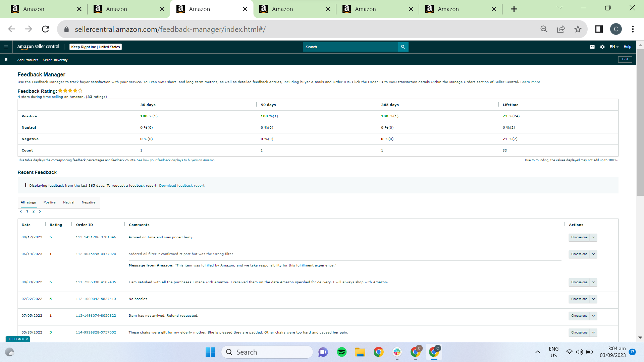Go to next feedback page arrow

click(40, 212)
